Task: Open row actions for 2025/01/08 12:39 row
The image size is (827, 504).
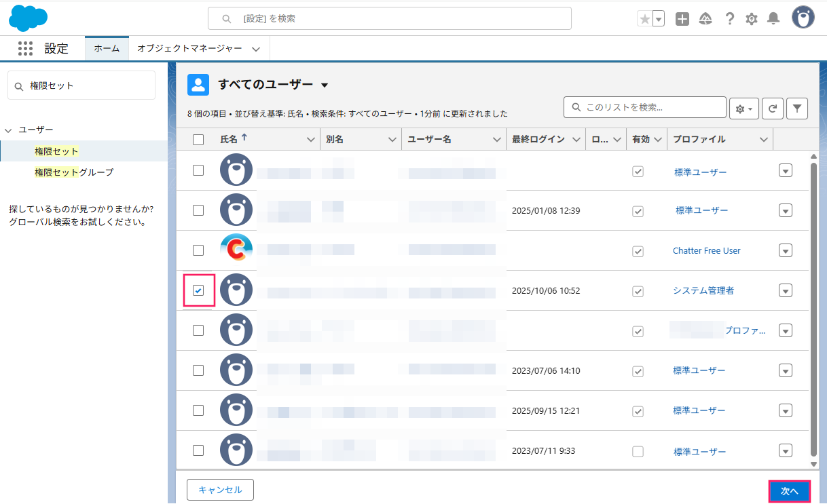Action: coord(786,210)
